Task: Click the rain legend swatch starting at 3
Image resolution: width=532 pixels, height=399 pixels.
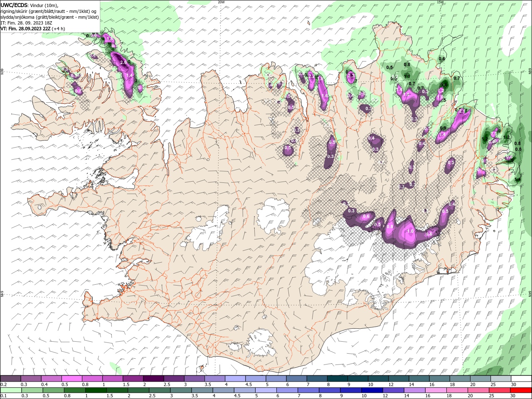Action: coord(180,390)
